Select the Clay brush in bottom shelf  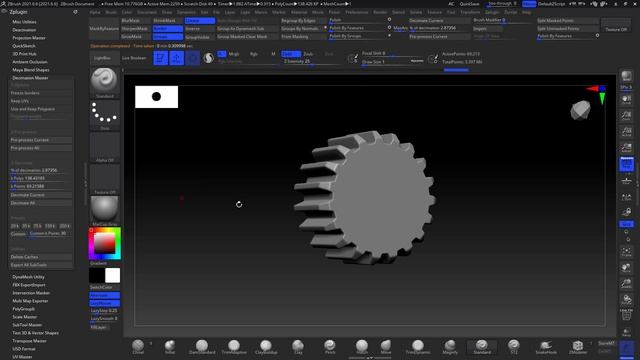click(x=298, y=347)
